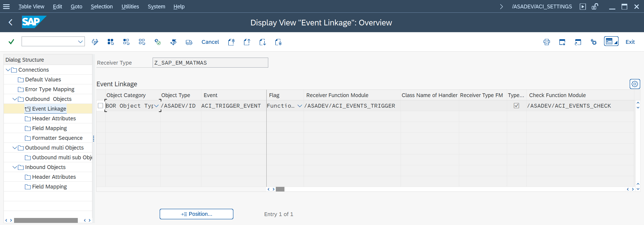The image size is (644, 225).
Task: Open the Table View menu
Action: click(x=31, y=6)
